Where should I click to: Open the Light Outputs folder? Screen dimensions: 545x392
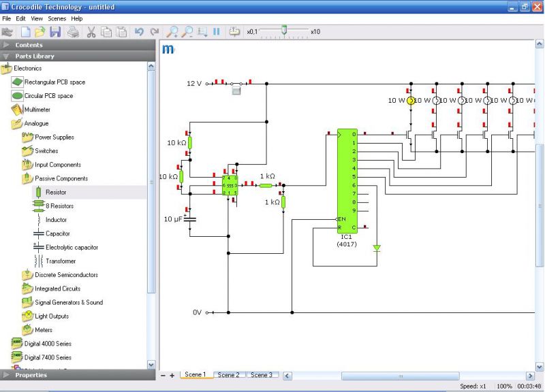pos(46,316)
